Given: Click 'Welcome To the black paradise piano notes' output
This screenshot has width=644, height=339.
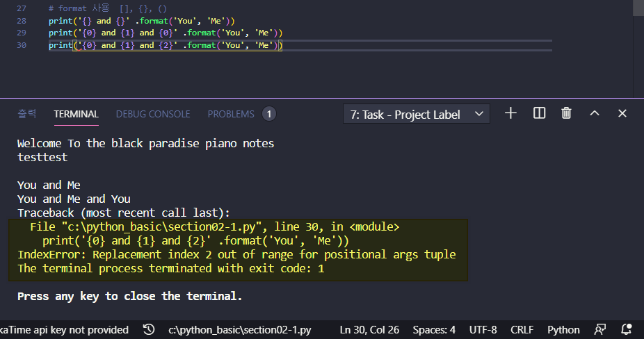Looking at the screenshot, I should [x=145, y=144].
